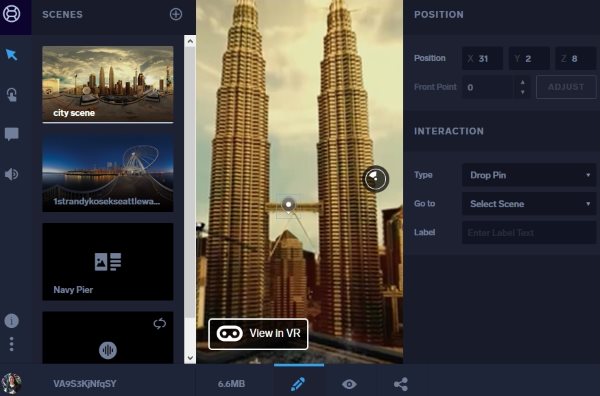Viewport: 600px width, 396px height.
Task: Open the audio speaker tool
Action: pyautogui.click(x=11, y=174)
